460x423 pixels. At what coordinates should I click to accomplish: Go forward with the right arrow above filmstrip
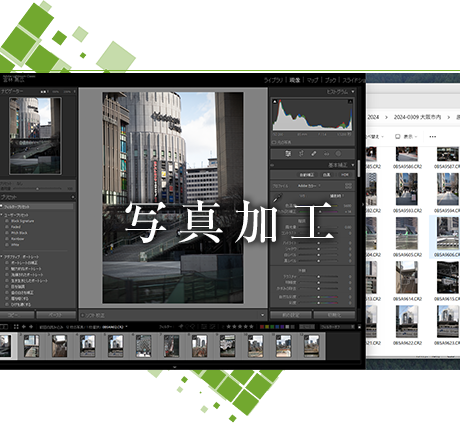[x=31, y=327]
